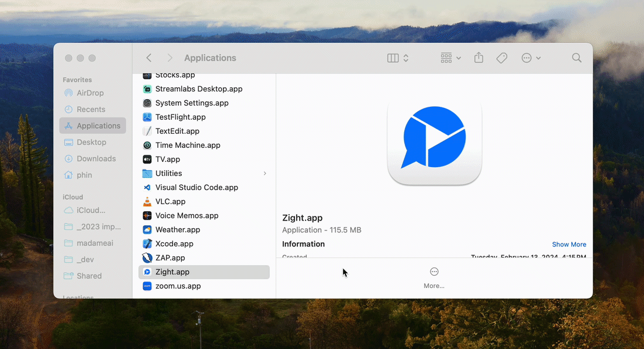Select the Streamlabs Desktop.app name
The image size is (644, 349).
click(x=199, y=89)
